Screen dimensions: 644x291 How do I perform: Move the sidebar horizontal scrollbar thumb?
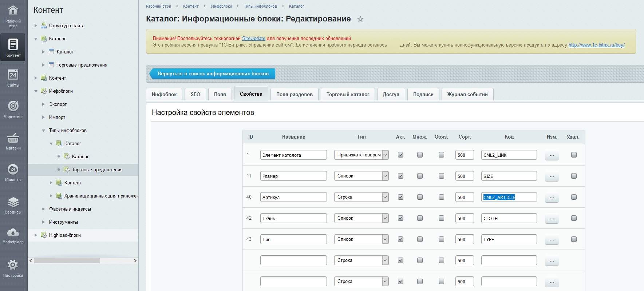click(x=67, y=260)
